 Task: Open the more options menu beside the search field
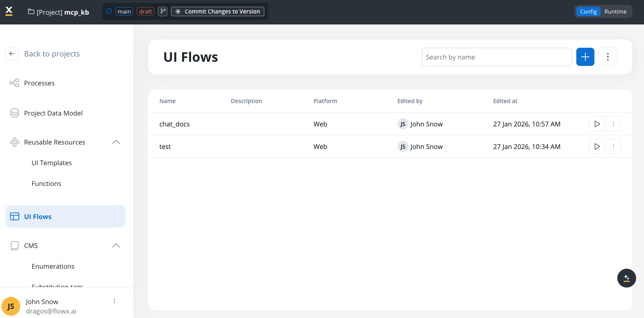tap(608, 57)
